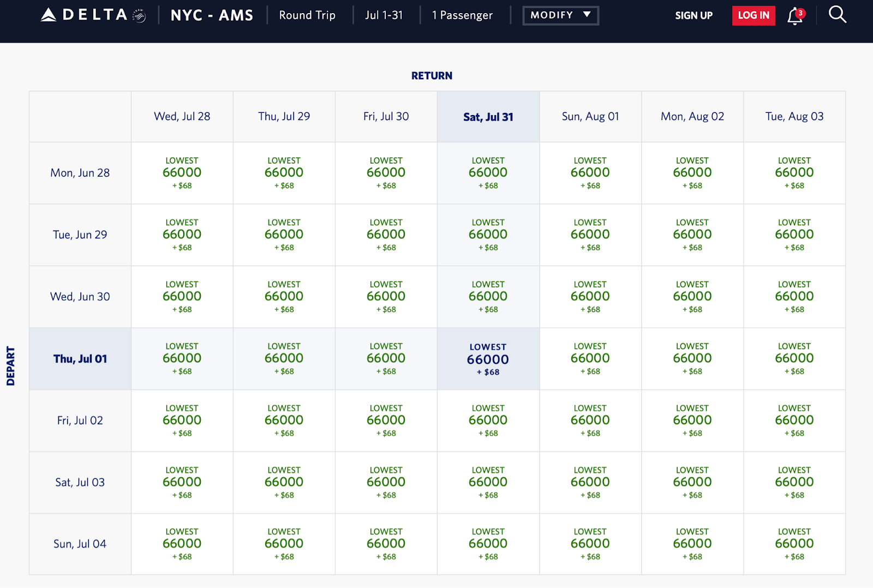Click the search magnifier icon
Viewport: 873px width, 588px height.
[x=837, y=15]
